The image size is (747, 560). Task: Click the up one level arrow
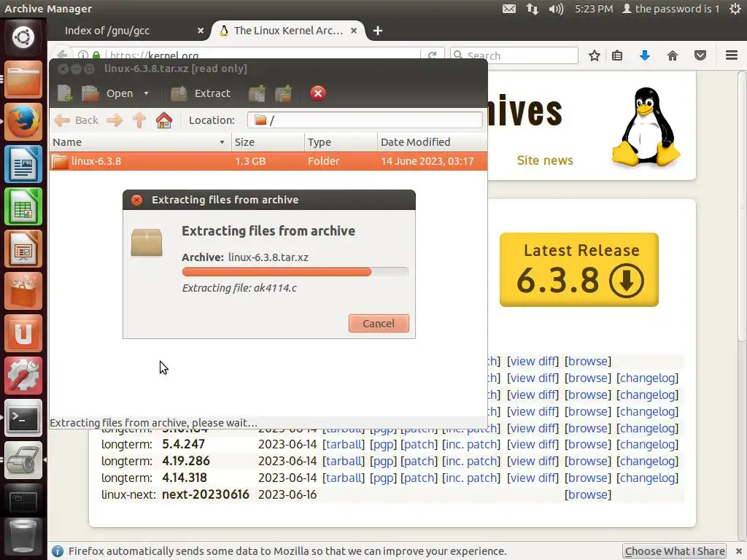(139, 120)
